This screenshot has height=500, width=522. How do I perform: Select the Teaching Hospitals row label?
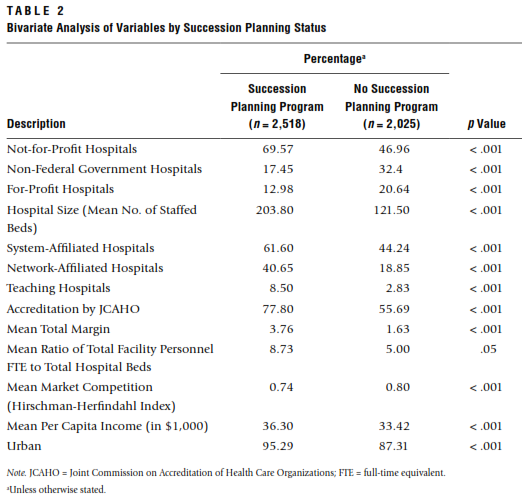click(x=58, y=288)
